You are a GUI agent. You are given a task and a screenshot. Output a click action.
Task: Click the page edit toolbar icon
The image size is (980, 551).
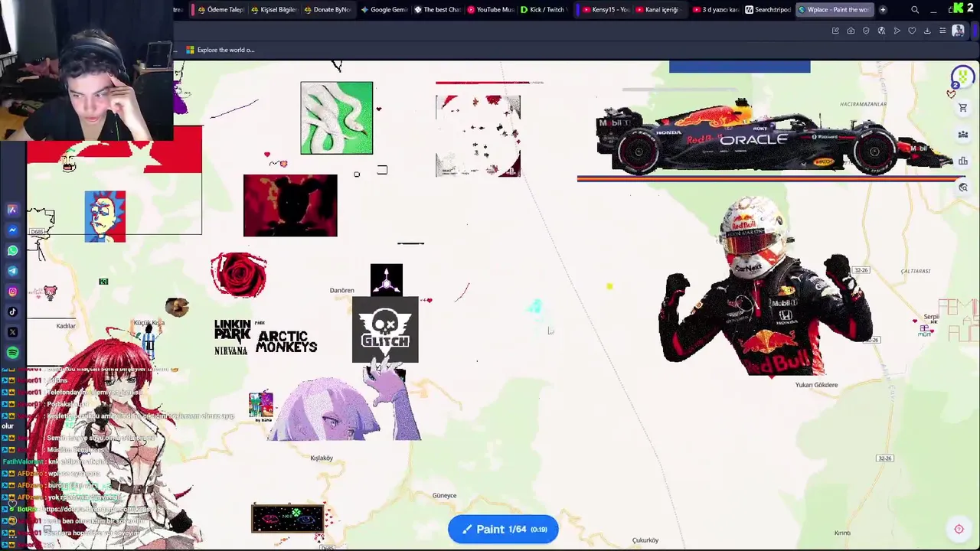[x=835, y=31]
